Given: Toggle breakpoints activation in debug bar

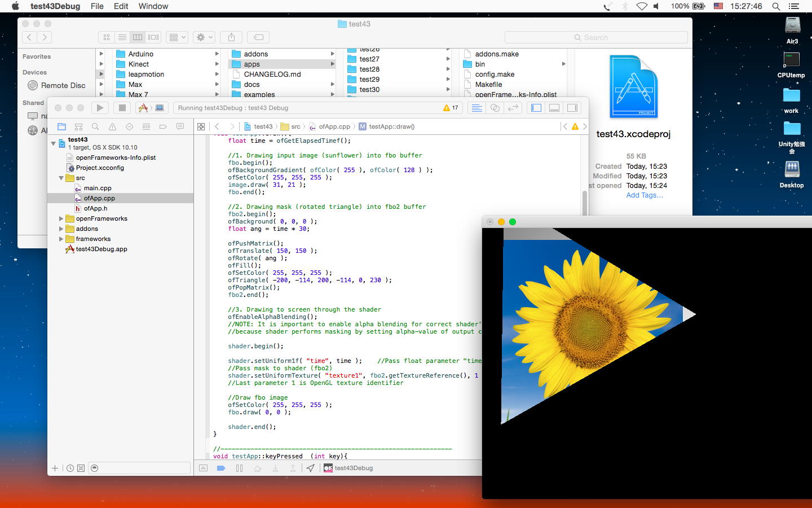Looking at the screenshot, I should pos(221,468).
